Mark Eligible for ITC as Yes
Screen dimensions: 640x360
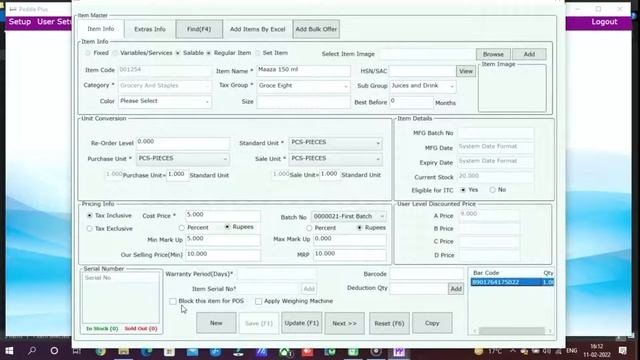(463, 190)
